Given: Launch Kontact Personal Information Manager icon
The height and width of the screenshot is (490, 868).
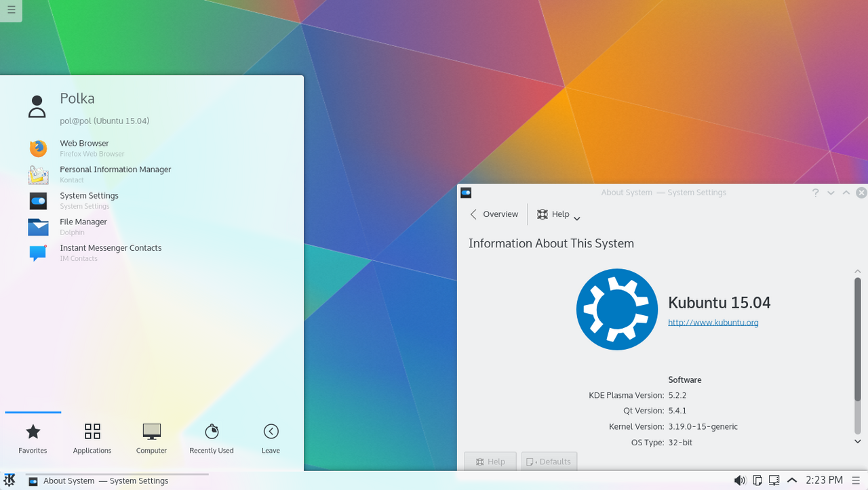Looking at the screenshot, I should pos(38,174).
